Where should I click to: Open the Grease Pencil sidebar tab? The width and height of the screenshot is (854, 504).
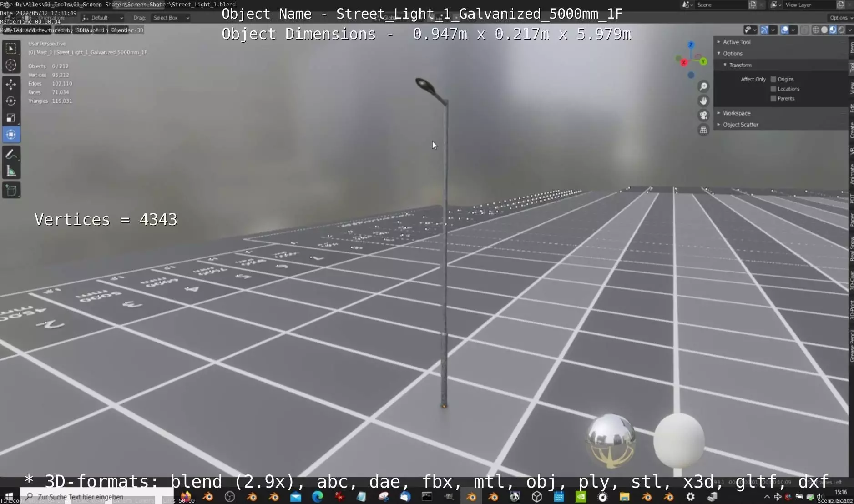coord(851,346)
